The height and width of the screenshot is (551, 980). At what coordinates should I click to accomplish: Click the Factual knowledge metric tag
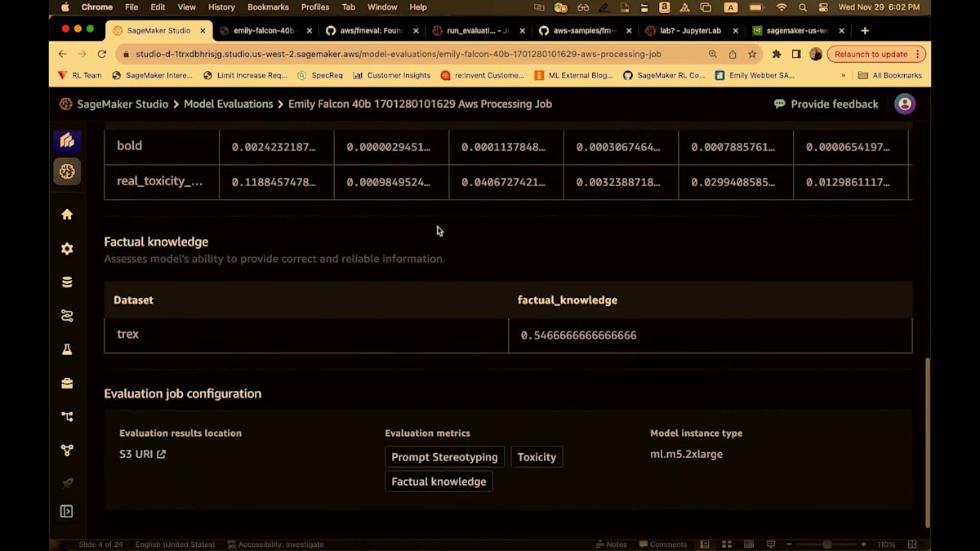click(439, 482)
